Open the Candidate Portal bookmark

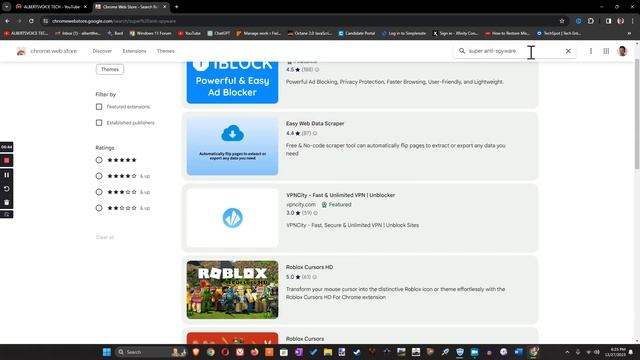(357, 33)
